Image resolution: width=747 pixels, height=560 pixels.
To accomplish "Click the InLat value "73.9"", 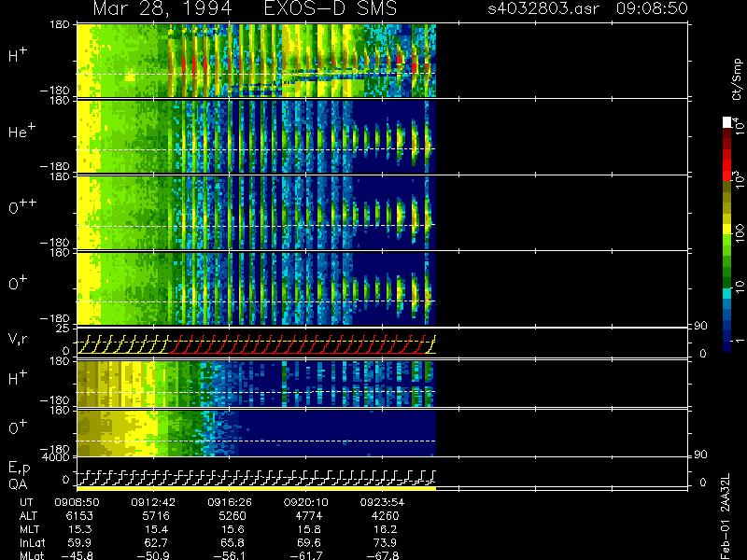I will pos(387,542).
